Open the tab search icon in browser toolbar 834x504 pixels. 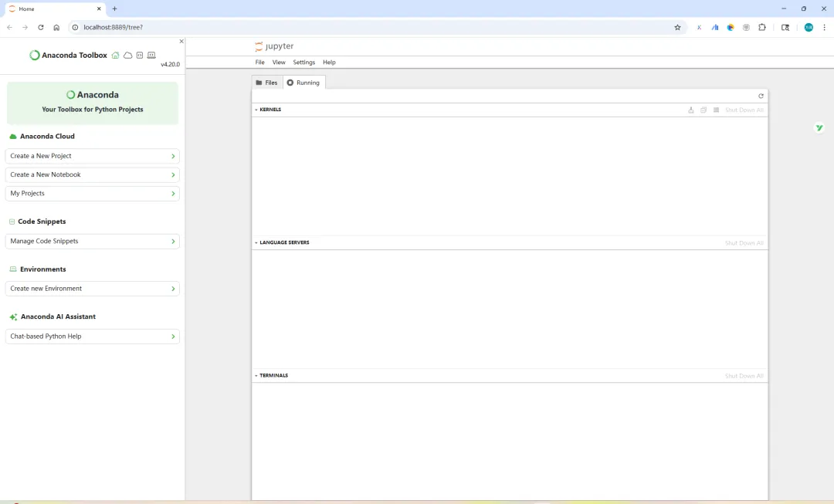pos(785,28)
